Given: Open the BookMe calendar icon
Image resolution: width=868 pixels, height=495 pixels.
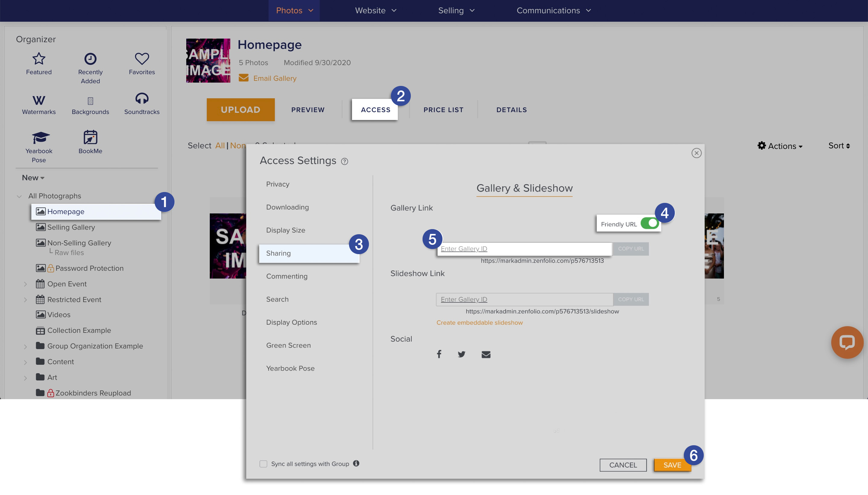Looking at the screenshot, I should point(90,137).
